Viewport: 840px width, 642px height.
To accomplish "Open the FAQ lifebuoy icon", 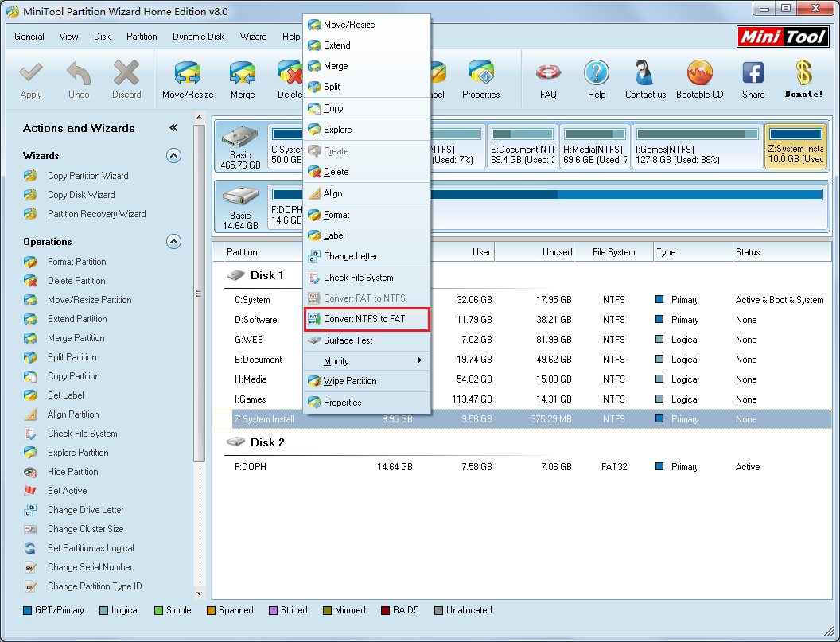I will 548,78.
